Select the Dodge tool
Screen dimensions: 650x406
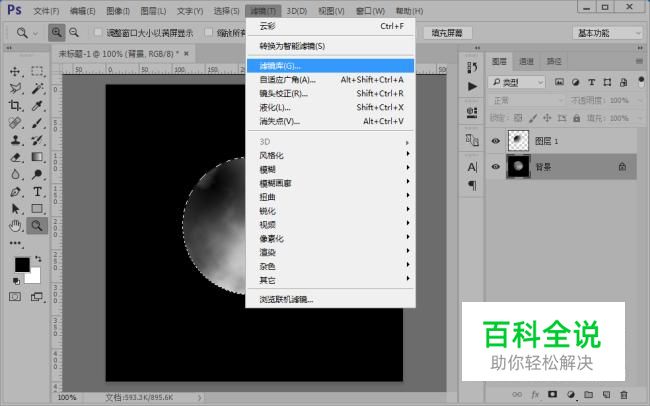(x=37, y=174)
